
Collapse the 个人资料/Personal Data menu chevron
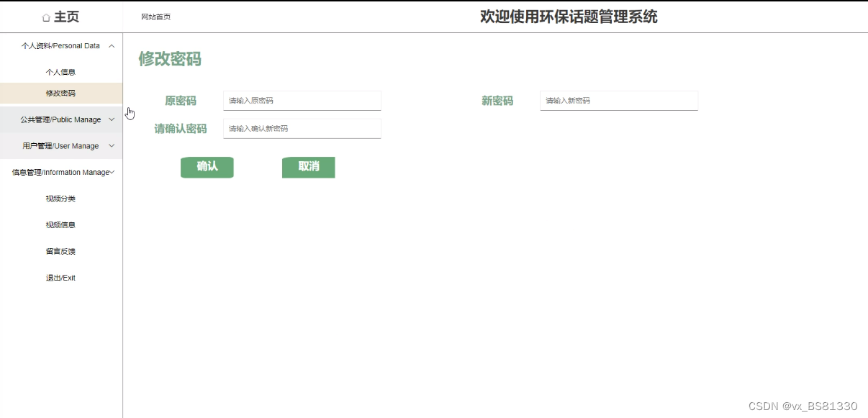pos(112,45)
